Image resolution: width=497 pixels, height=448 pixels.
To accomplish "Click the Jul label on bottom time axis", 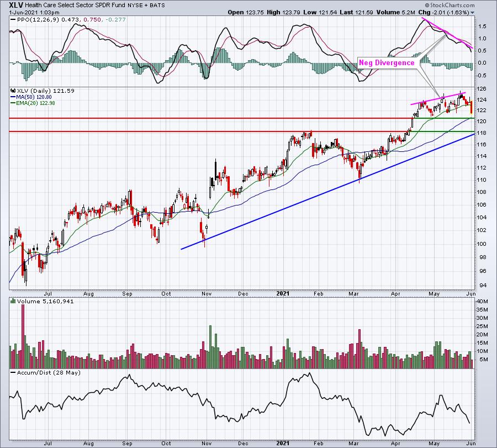I will [48, 443].
